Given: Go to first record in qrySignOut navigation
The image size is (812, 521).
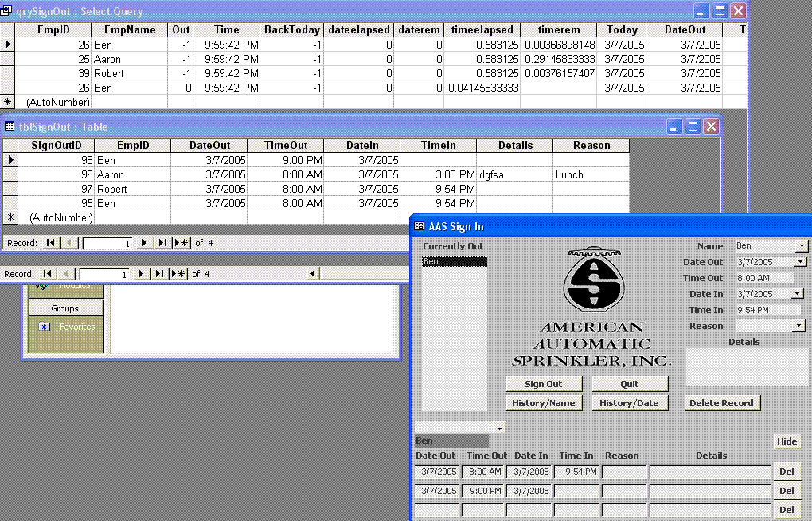Looking at the screenshot, I should point(47,274).
